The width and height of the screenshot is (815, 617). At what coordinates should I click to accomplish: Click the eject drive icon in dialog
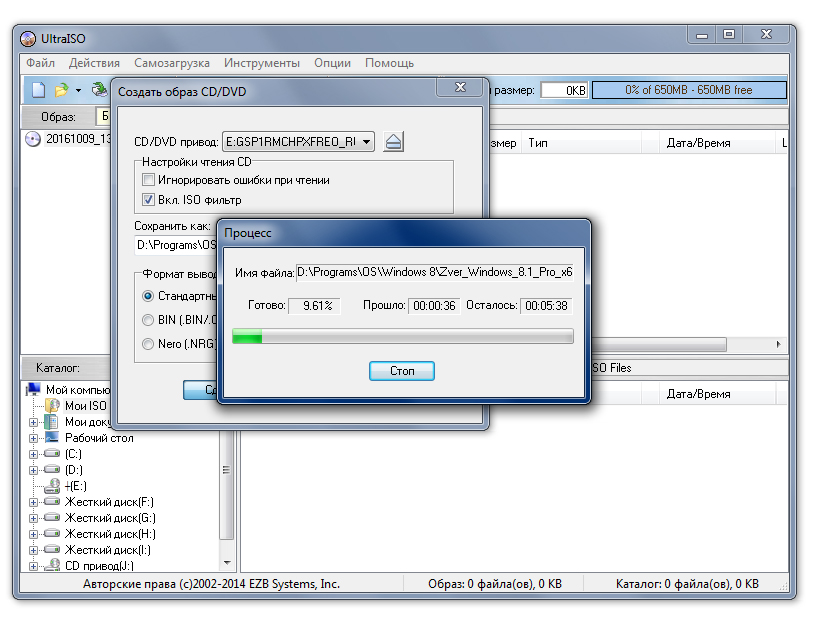tap(393, 141)
